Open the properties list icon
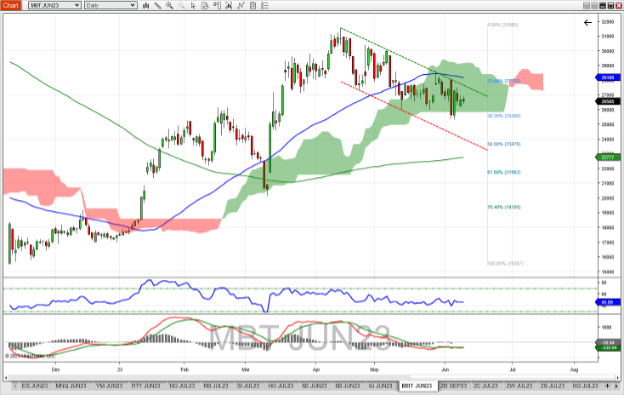The height and width of the screenshot is (396, 624). click(265, 5)
